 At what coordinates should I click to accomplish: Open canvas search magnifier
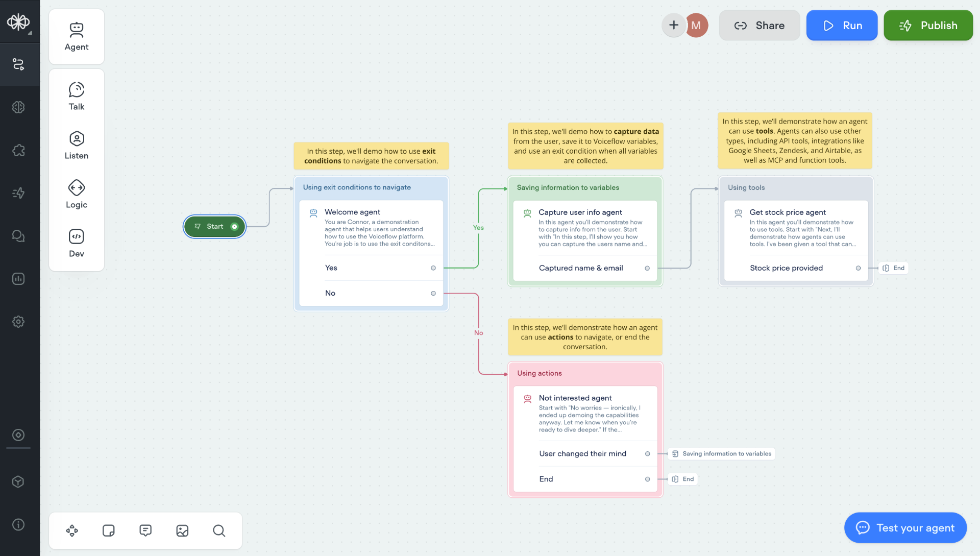tap(219, 531)
